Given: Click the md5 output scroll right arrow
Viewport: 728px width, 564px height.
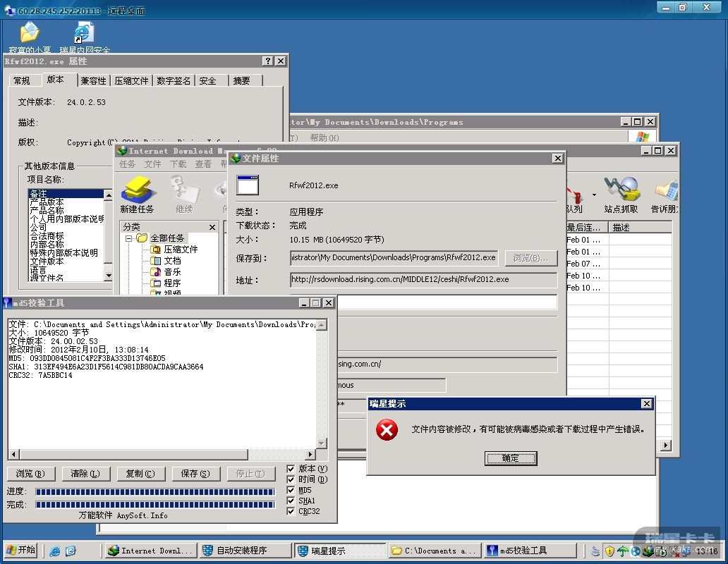Looking at the screenshot, I should (x=310, y=454).
